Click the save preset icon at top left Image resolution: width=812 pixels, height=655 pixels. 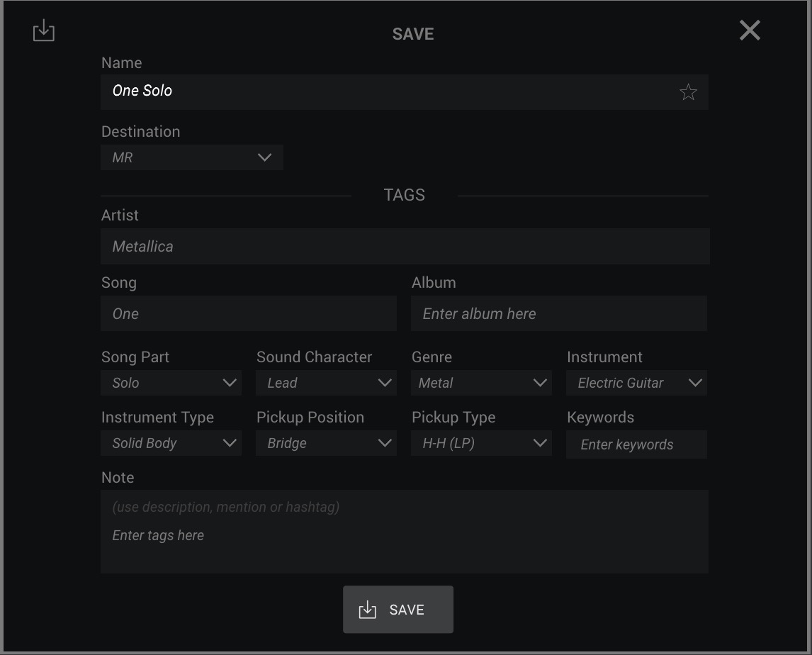pyautogui.click(x=43, y=30)
